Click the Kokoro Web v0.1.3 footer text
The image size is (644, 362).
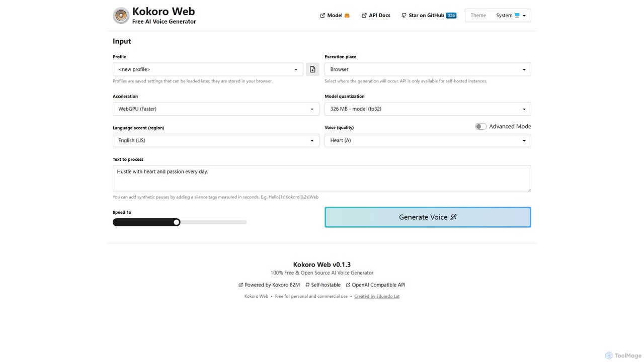point(322,264)
